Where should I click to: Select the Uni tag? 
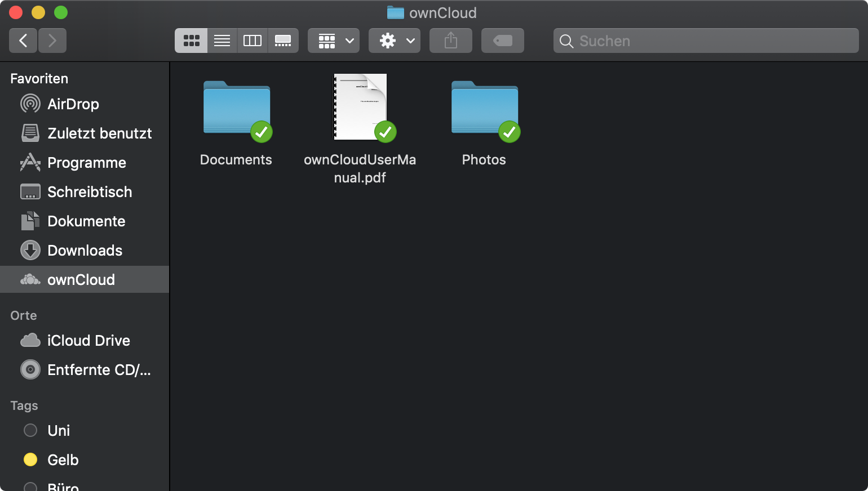point(85,431)
